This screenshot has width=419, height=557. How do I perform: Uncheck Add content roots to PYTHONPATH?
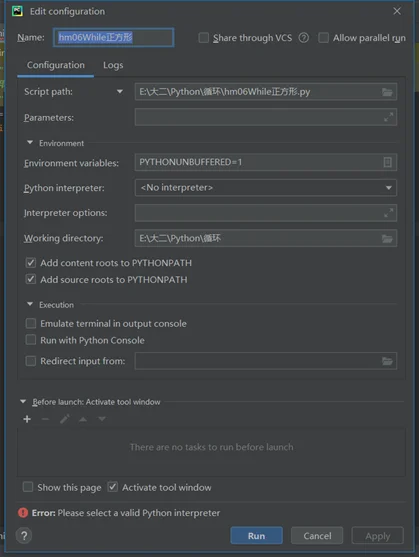tap(31, 263)
